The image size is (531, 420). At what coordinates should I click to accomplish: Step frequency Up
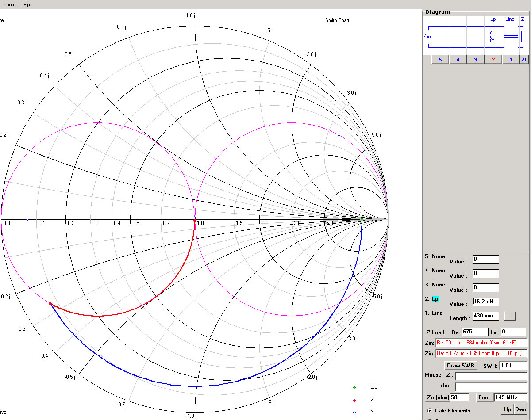click(x=507, y=409)
